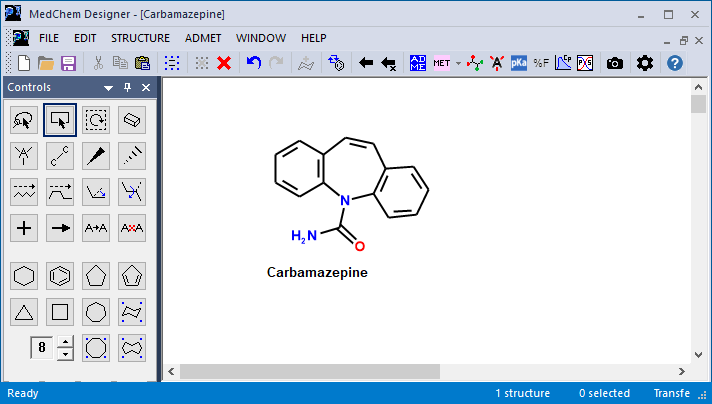Open the HELP menu
Image resolution: width=712 pixels, height=404 pixels.
pyautogui.click(x=314, y=38)
